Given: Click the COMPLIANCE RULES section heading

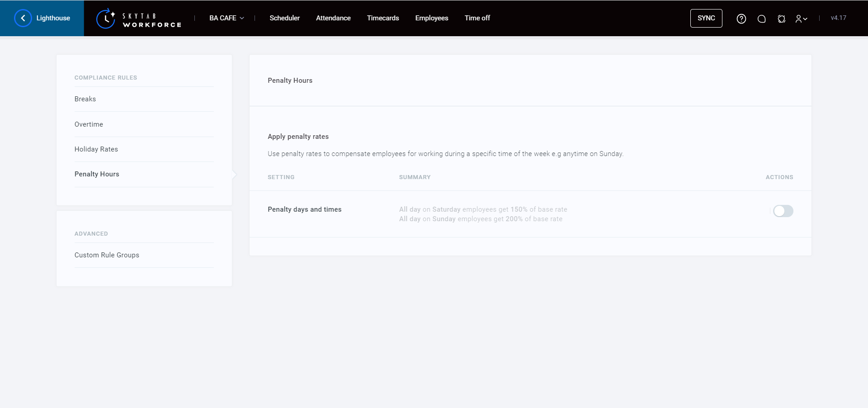Looking at the screenshot, I should (106, 78).
